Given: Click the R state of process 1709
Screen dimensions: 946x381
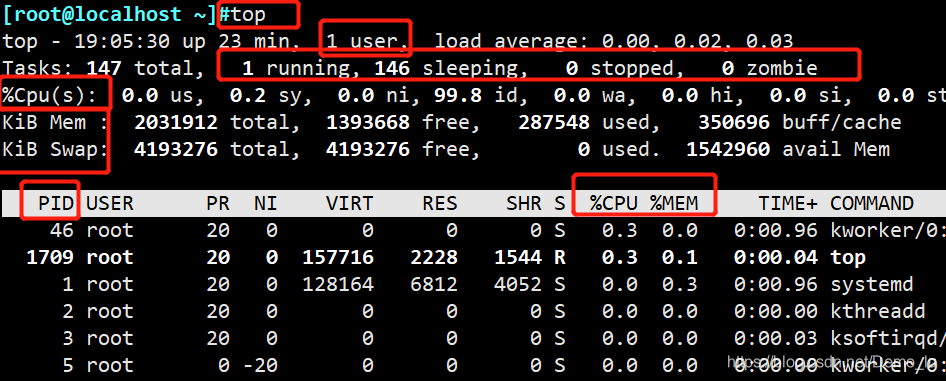Looking at the screenshot, I should (x=559, y=257).
